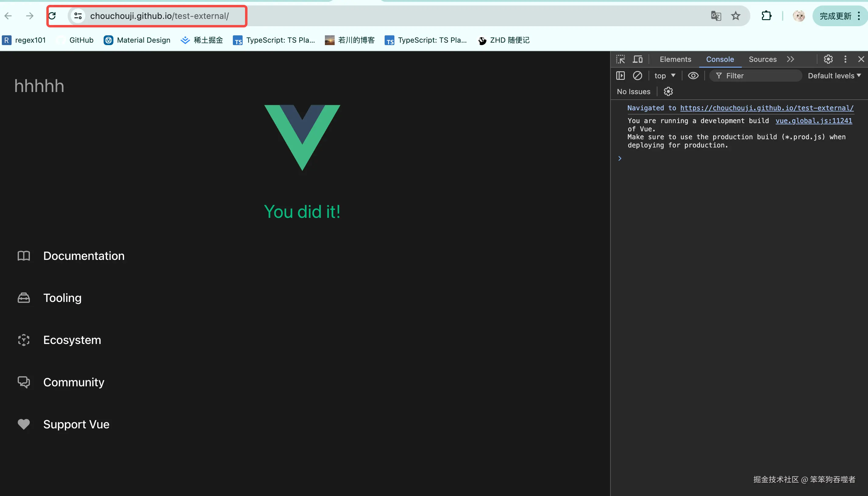Viewport: 868px width, 496px height.
Task: Select the Console tab
Action: [x=720, y=59]
